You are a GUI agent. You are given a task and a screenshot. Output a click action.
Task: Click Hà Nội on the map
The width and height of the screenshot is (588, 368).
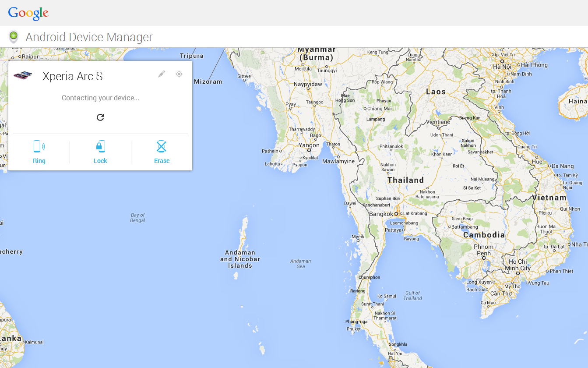[x=502, y=67]
